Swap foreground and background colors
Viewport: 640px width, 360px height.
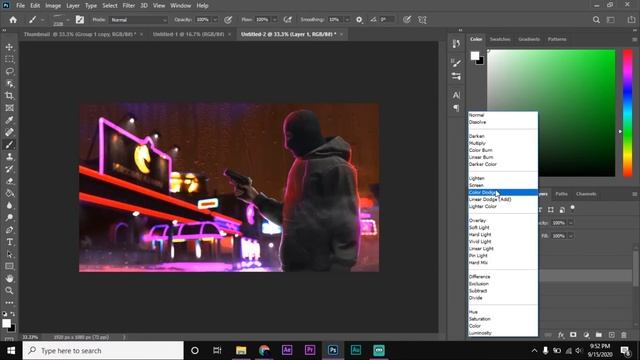13,314
